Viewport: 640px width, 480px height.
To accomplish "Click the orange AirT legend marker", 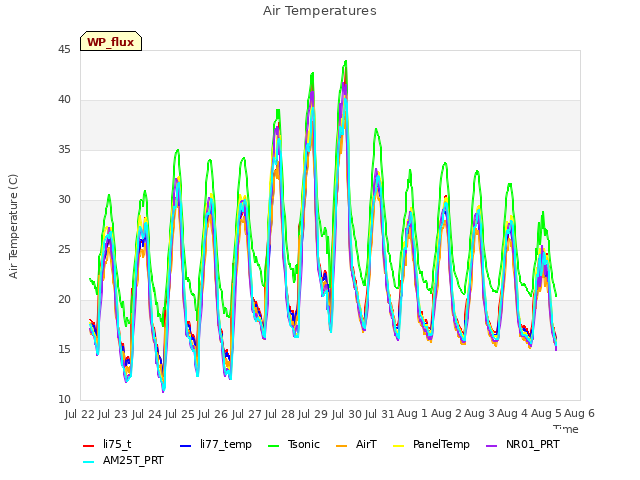I will coord(341,445).
